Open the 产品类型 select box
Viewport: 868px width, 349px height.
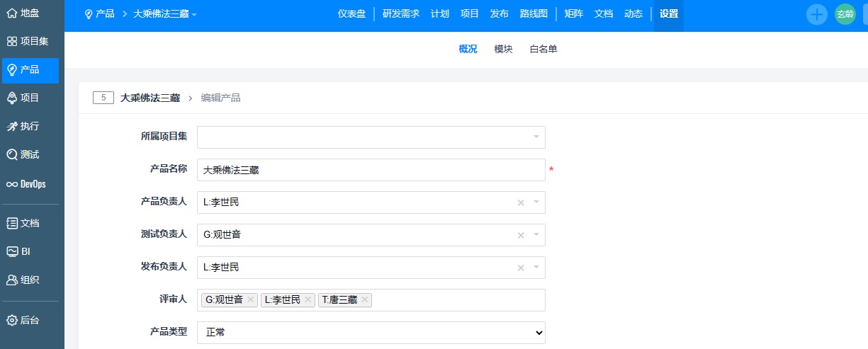point(371,332)
